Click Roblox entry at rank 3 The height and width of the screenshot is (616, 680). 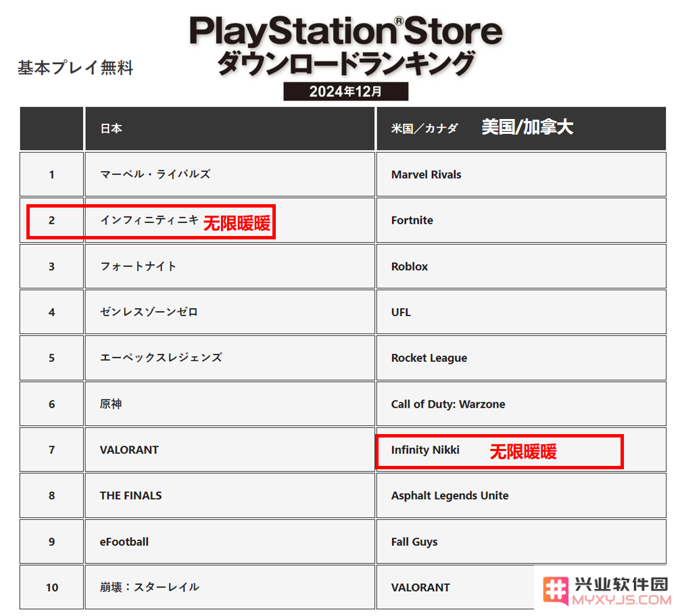coord(410,266)
